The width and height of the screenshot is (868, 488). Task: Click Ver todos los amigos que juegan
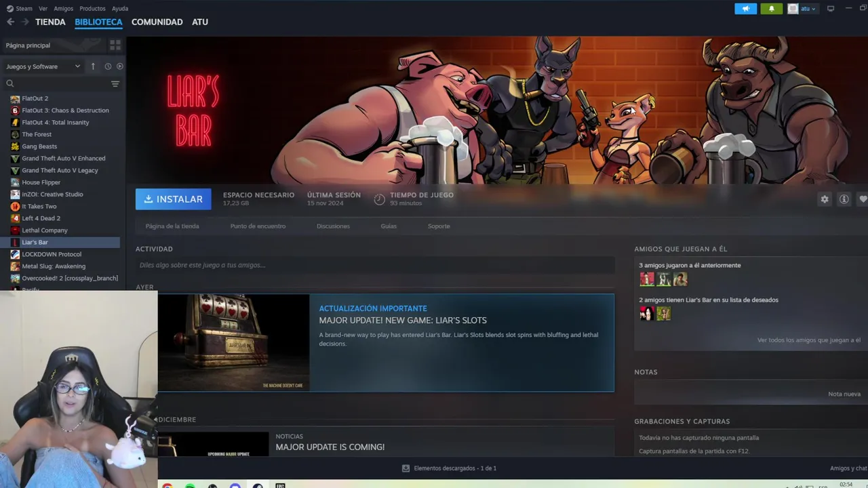click(x=809, y=340)
